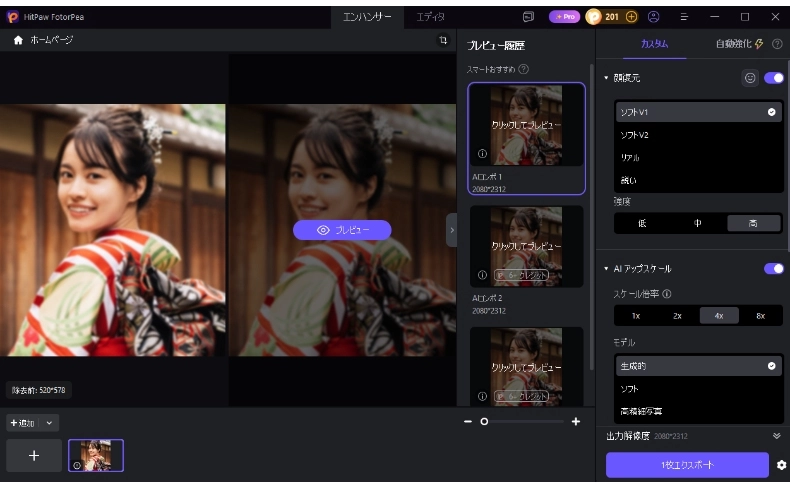Click the +追加 button

click(23, 423)
